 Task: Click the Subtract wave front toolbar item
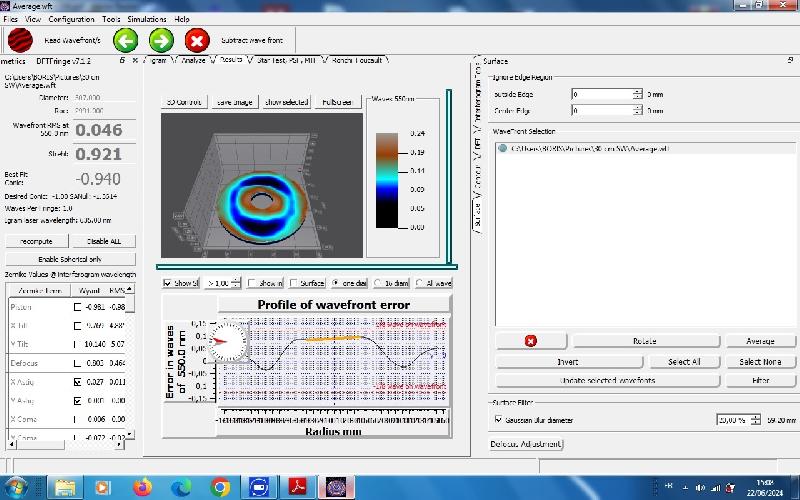[252, 40]
